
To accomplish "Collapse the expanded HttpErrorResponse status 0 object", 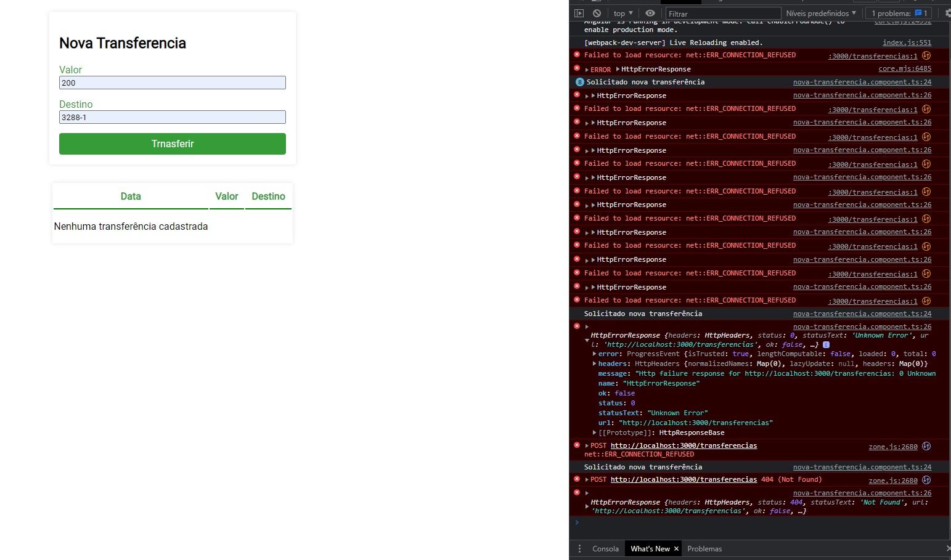I will (x=587, y=340).
